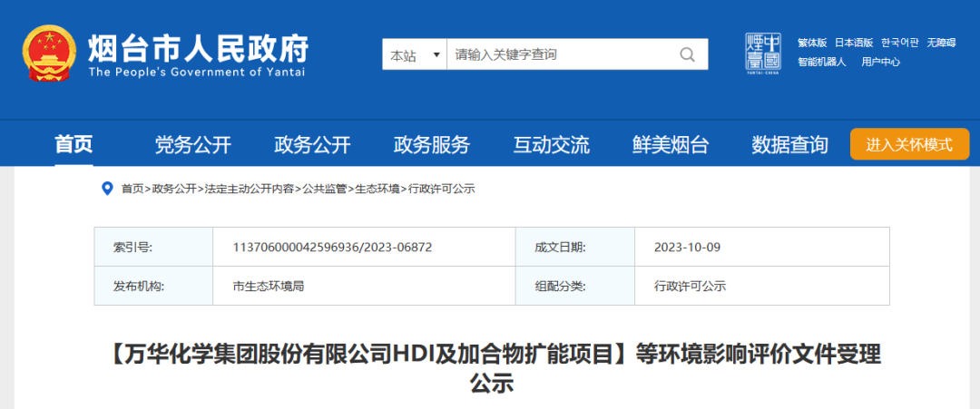The width and height of the screenshot is (980, 409).
Task: Switch to 繁体版 traditional Chinese version
Action: (x=812, y=43)
